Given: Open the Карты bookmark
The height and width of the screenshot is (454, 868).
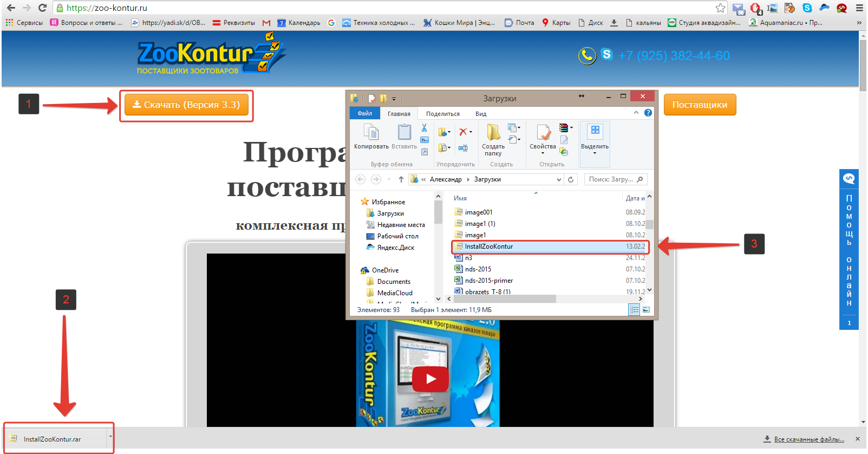Looking at the screenshot, I should click(556, 23).
